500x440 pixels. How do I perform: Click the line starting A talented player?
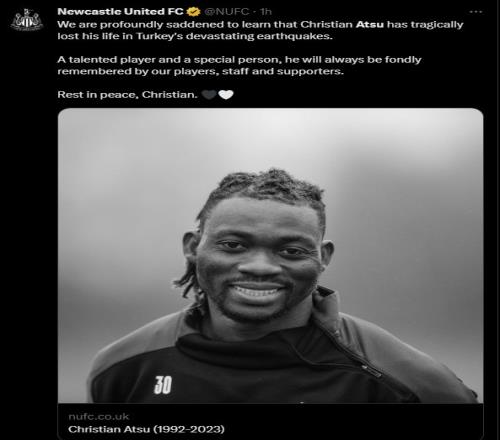[239, 60]
